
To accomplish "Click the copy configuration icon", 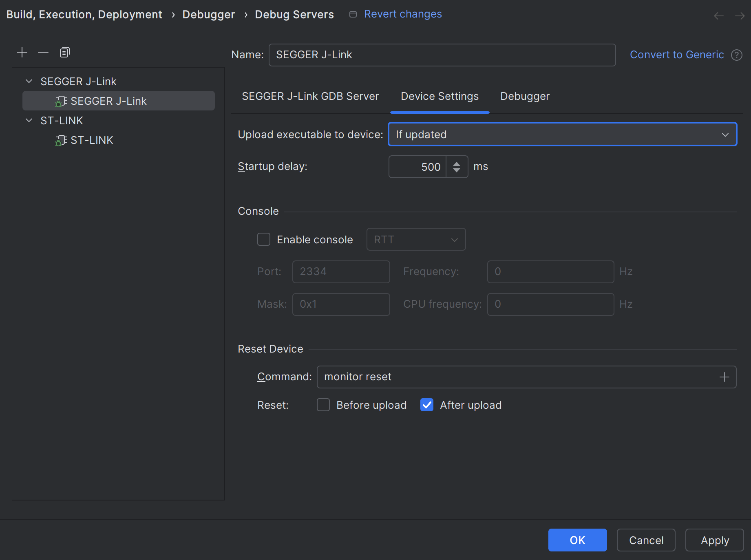I will 64,52.
